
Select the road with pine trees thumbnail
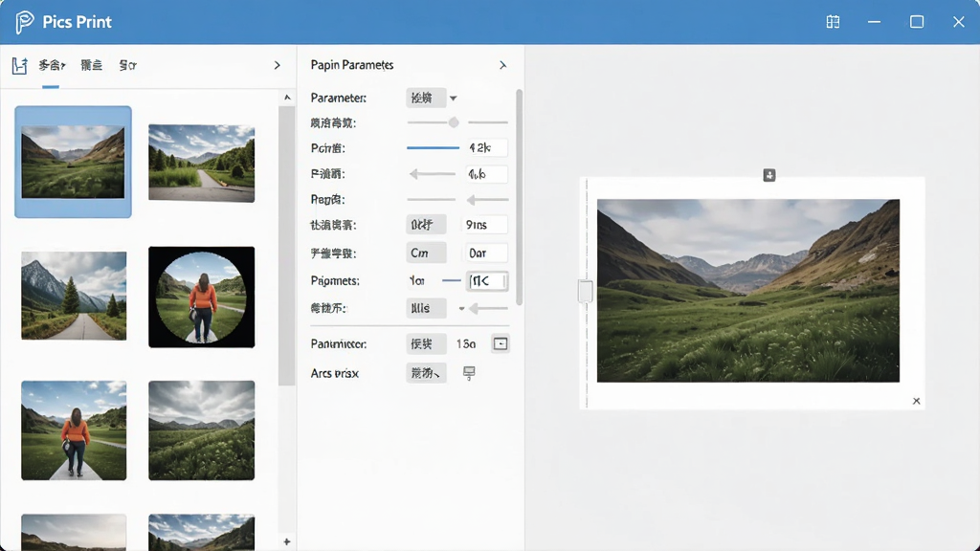coord(74,296)
